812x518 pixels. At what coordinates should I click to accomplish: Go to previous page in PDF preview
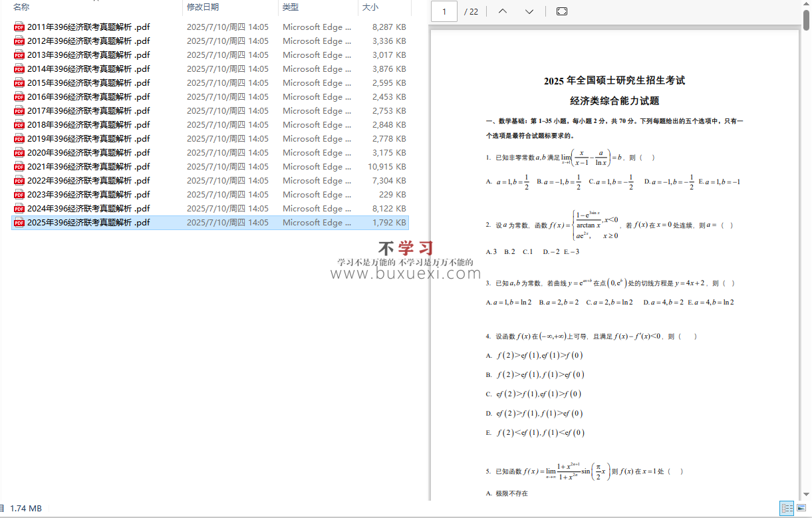click(503, 11)
